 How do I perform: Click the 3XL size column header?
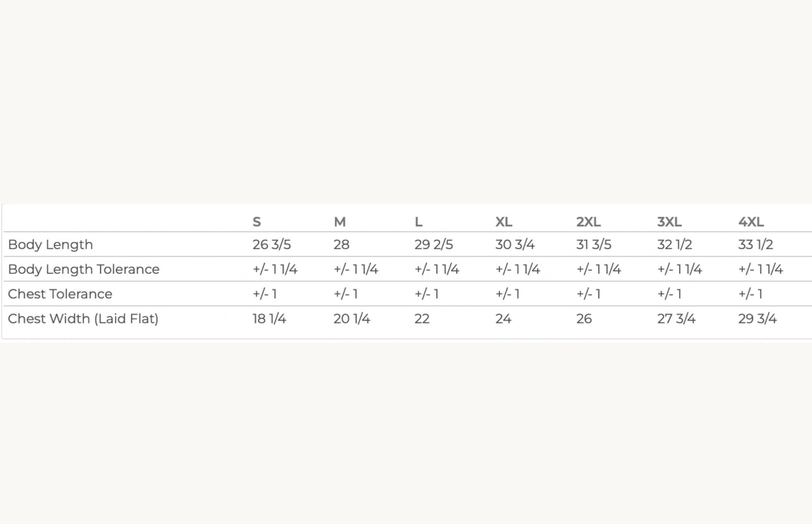point(669,222)
